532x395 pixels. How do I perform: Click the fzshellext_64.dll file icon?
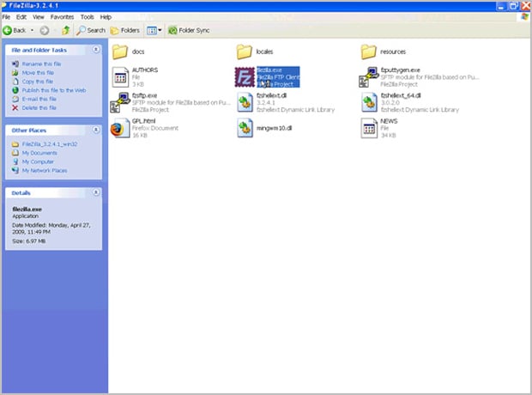click(369, 104)
